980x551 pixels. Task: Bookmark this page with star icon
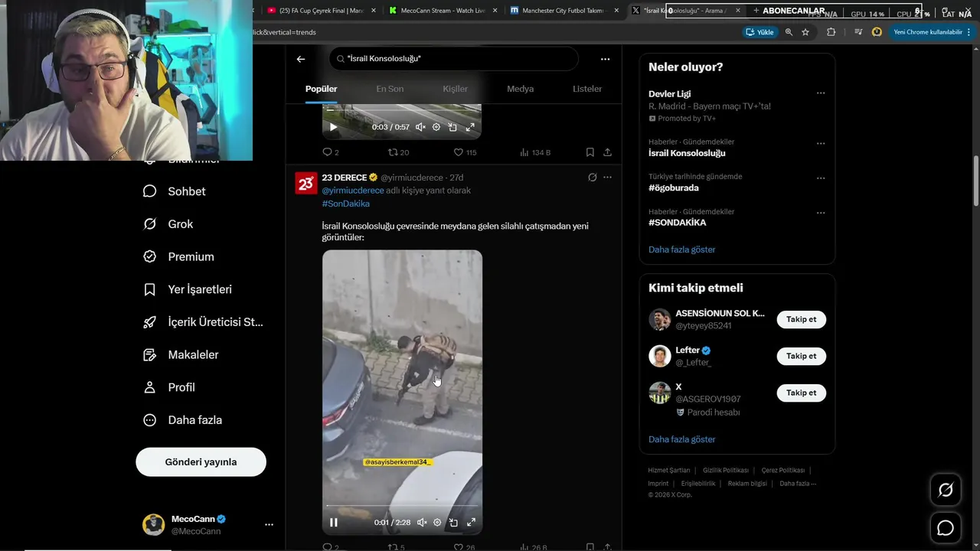tap(805, 32)
